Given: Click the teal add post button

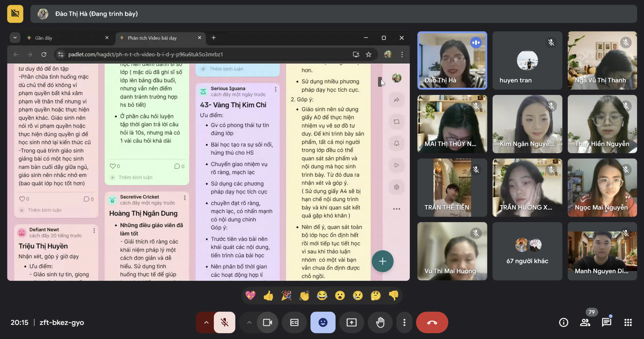Looking at the screenshot, I should [382, 261].
